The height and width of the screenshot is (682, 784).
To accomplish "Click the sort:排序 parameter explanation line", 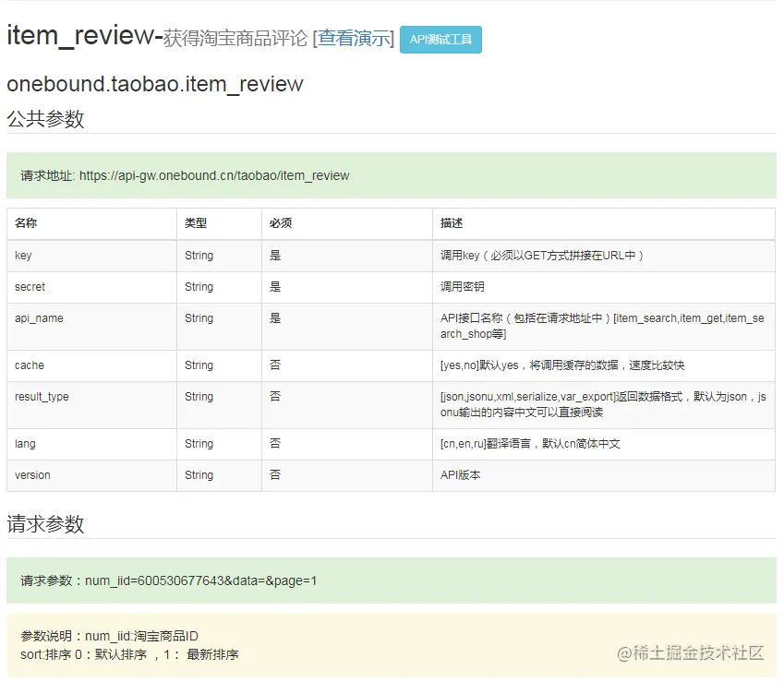I will pyautogui.click(x=129, y=654).
